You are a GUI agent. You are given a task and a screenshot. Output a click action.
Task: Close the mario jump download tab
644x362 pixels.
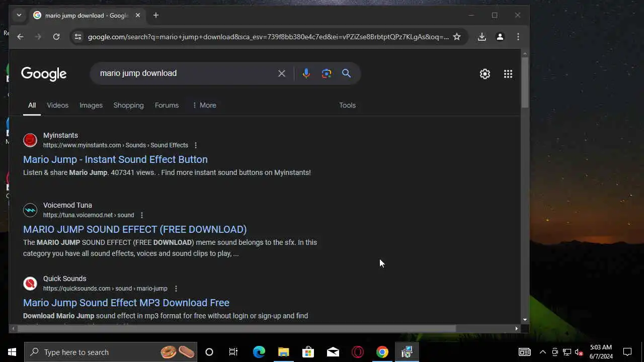click(138, 16)
